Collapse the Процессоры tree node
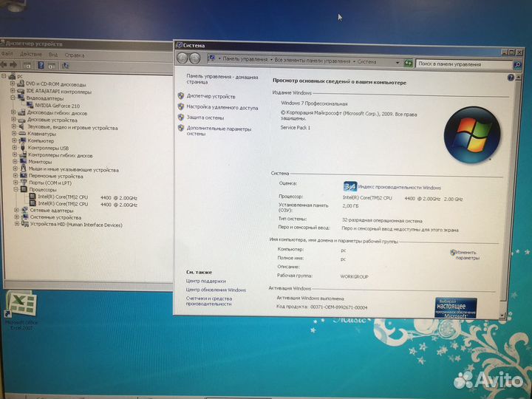 pos(14,189)
